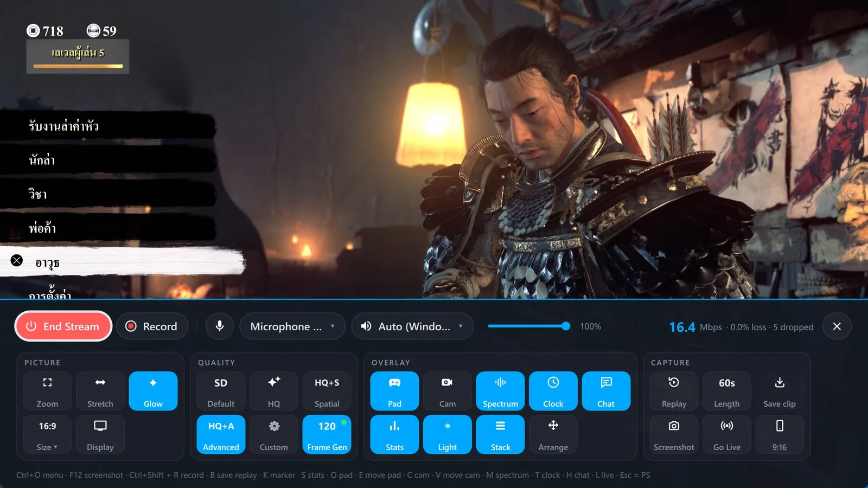The image size is (868, 488).
Task: Select the นักล่า menu item
Action: coord(107,160)
